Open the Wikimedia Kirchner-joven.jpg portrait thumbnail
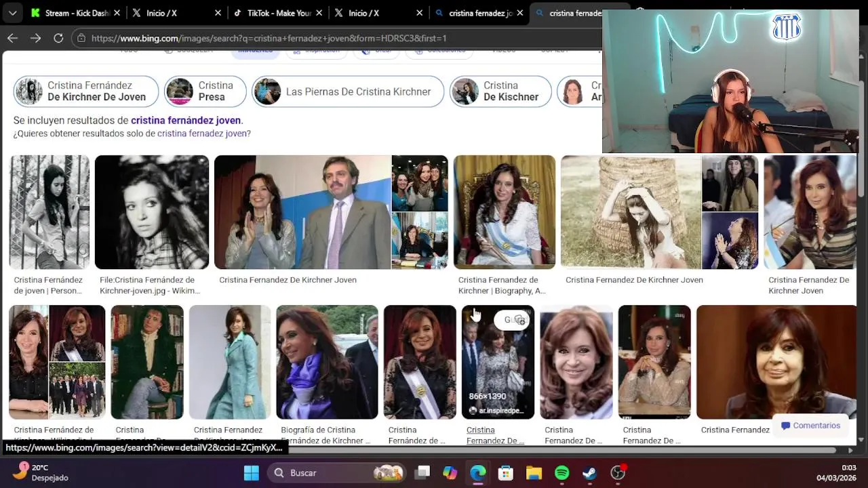868x488 pixels. pos(152,212)
